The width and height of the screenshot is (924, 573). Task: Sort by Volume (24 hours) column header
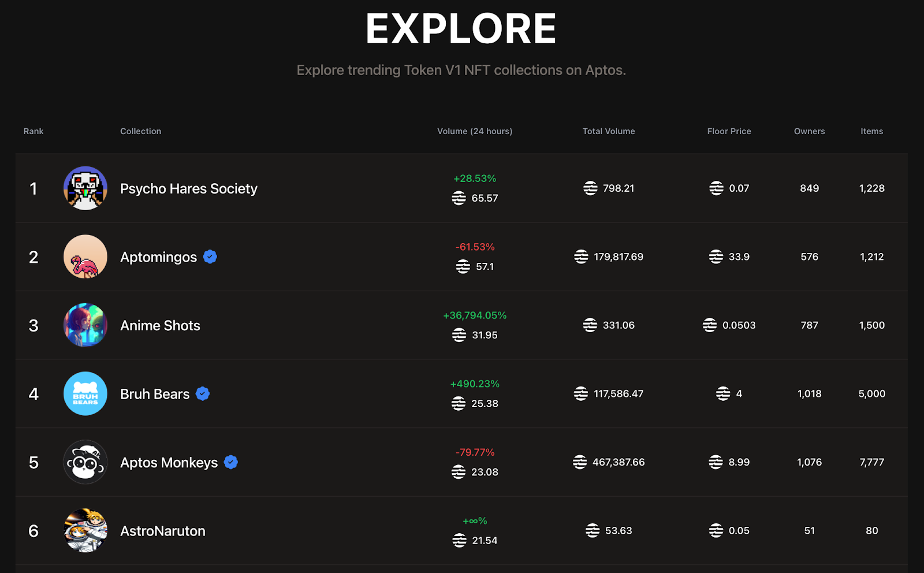(x=475, y=131)
